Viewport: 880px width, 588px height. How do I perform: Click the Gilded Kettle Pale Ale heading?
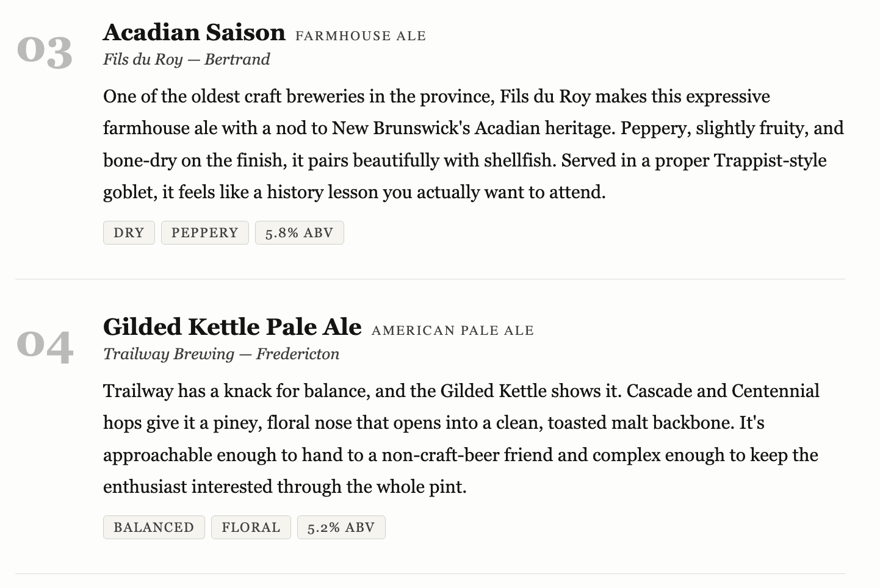(232, 327)
